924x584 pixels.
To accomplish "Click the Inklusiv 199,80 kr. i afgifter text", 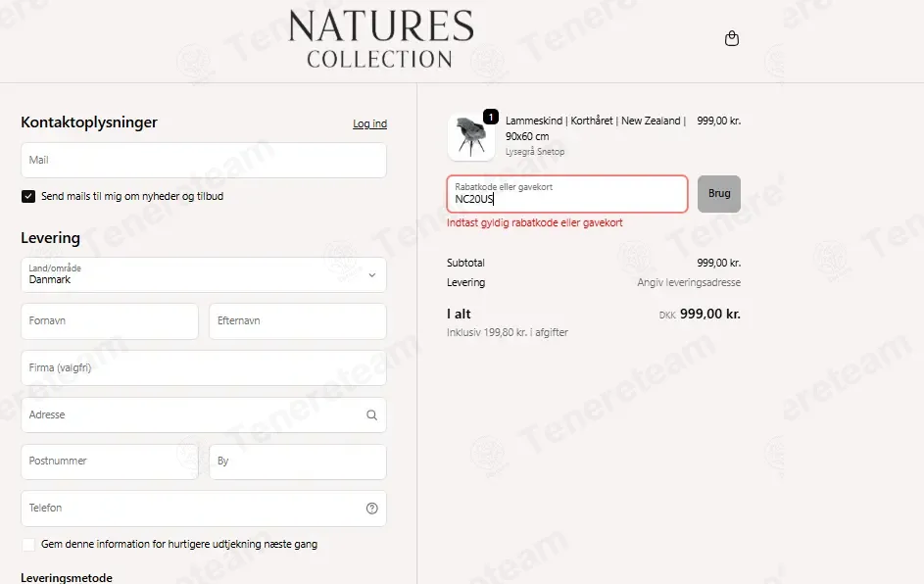I will click(508, 332).
